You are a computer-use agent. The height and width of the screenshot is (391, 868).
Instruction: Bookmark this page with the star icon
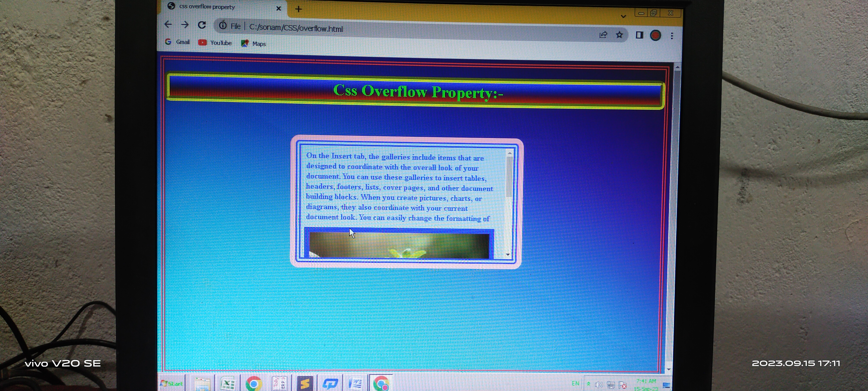[619, 35]
